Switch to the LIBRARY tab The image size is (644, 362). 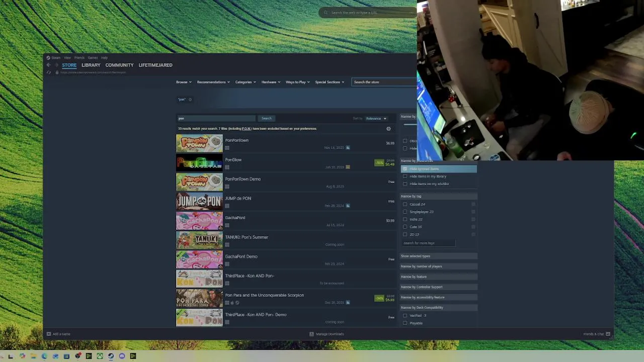91,65
